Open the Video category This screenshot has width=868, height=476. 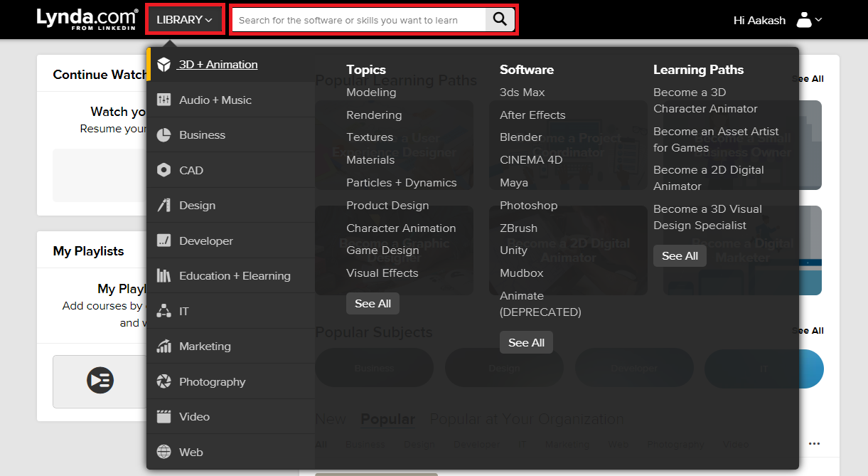(230, 417)
